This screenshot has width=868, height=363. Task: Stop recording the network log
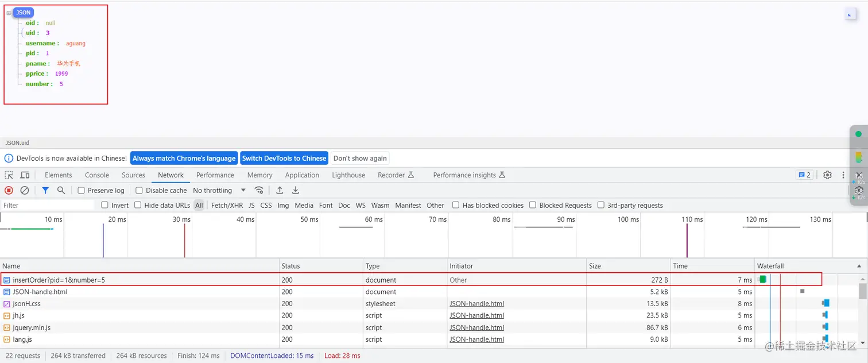9,190
